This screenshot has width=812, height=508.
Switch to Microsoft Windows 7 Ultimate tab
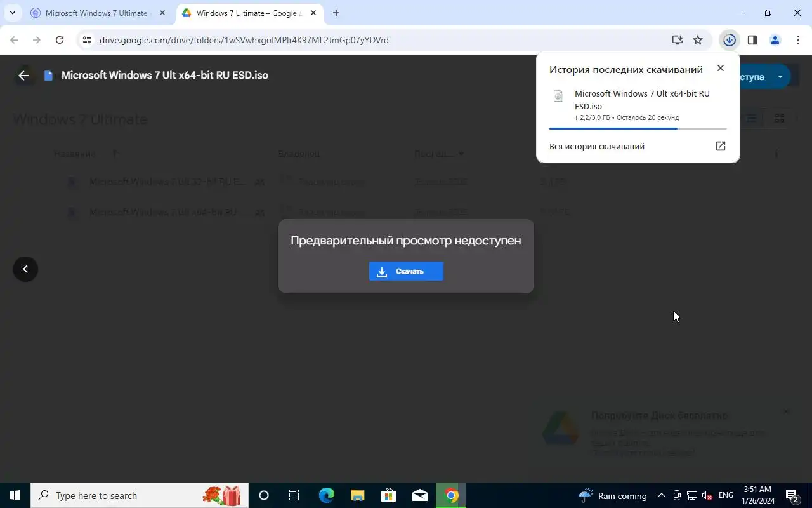pyautogui.click(x=96, y=13)
